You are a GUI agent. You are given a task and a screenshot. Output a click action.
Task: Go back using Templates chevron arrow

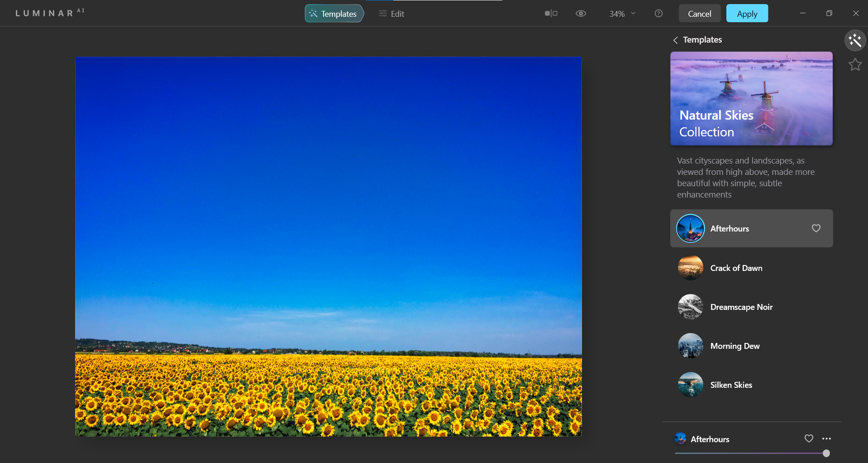(x=675, y=40)
